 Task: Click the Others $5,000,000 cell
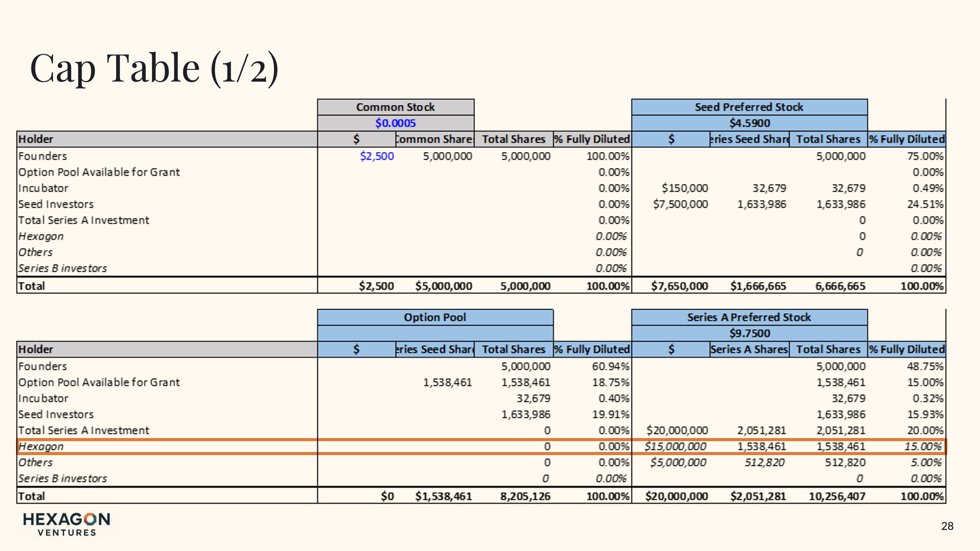pyautogui.click(x=677, y=463)
